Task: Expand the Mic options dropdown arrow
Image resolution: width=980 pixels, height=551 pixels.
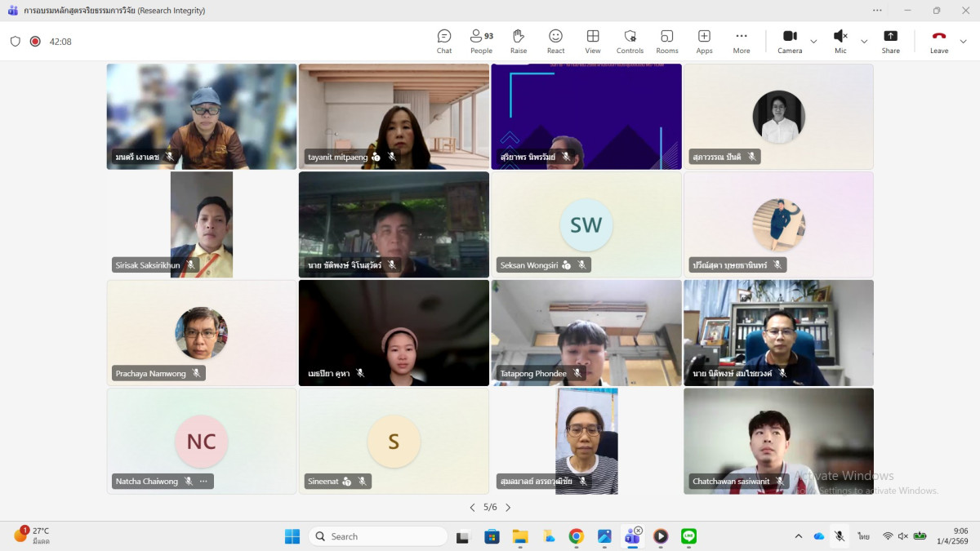Action: click(x=864, y=42)
